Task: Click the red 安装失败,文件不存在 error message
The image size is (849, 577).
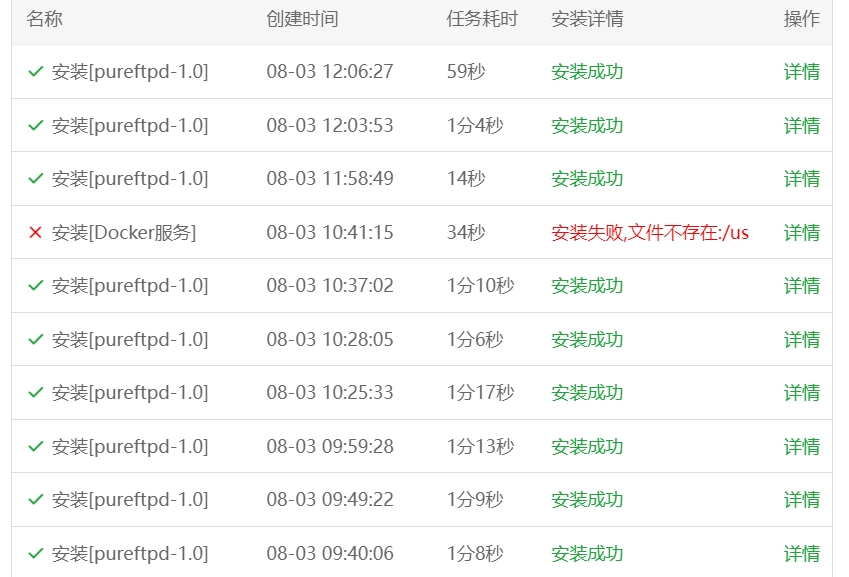Action: tap(650, 233)
